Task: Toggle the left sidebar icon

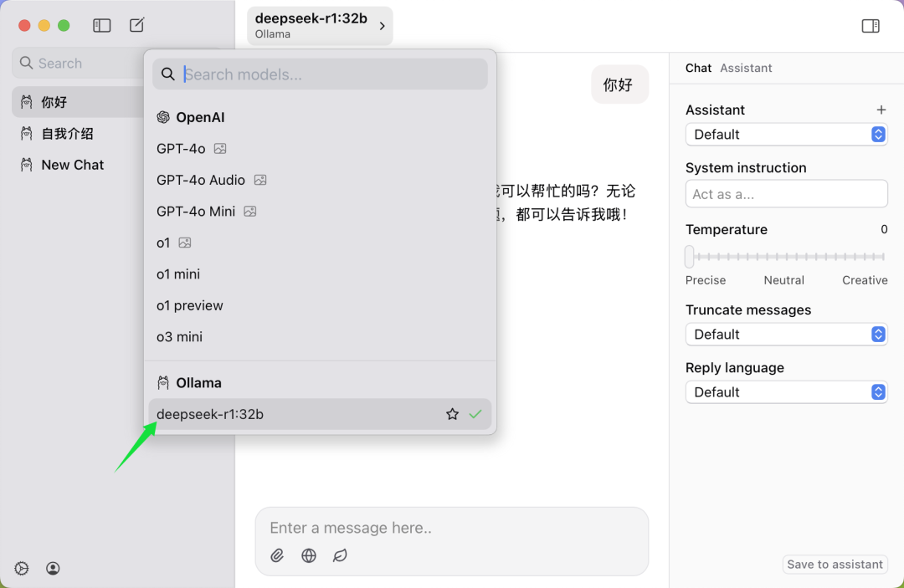Action: [x=101, y=25]
